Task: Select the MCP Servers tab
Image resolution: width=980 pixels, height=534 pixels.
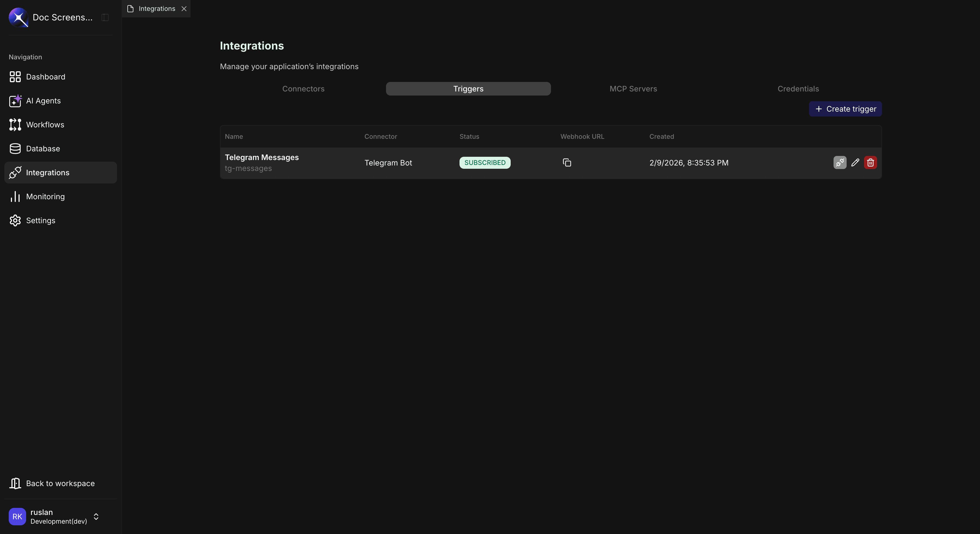Action: point(633,89)
